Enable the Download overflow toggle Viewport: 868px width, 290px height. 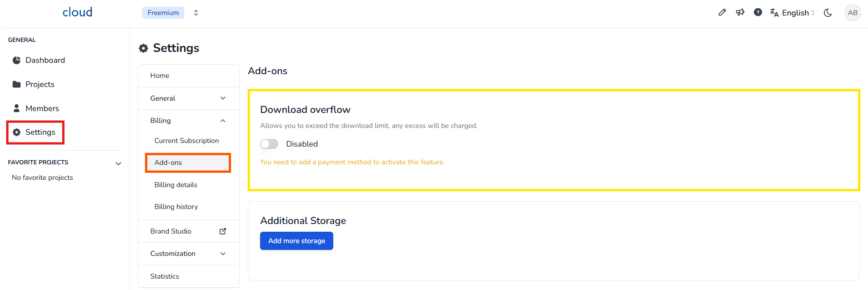[269, 144]
